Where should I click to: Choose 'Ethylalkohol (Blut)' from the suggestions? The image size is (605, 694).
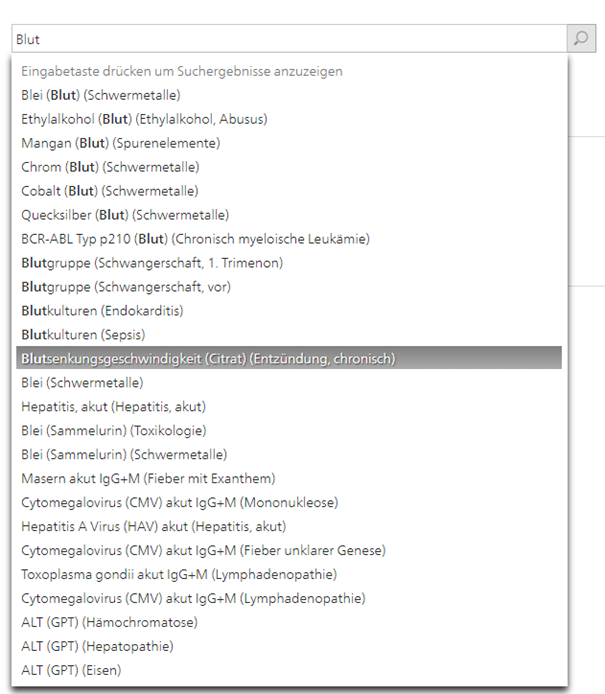pos(144,119)
